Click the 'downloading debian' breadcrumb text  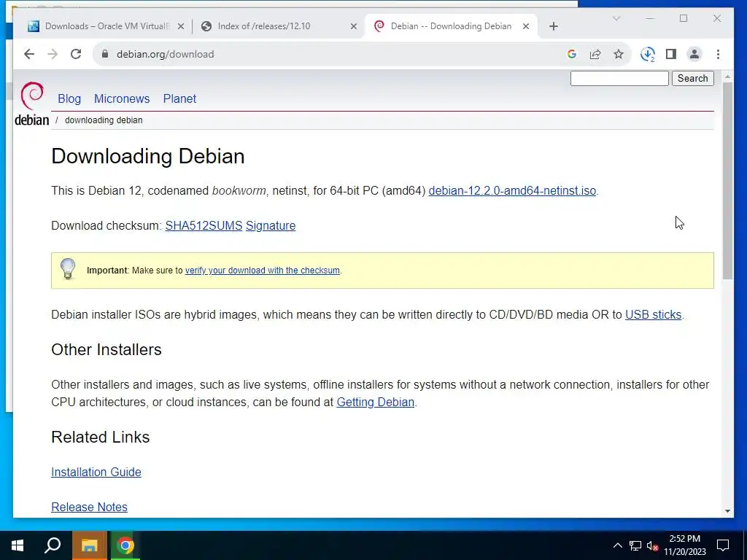pyautogui.click(x=104, y=120)
